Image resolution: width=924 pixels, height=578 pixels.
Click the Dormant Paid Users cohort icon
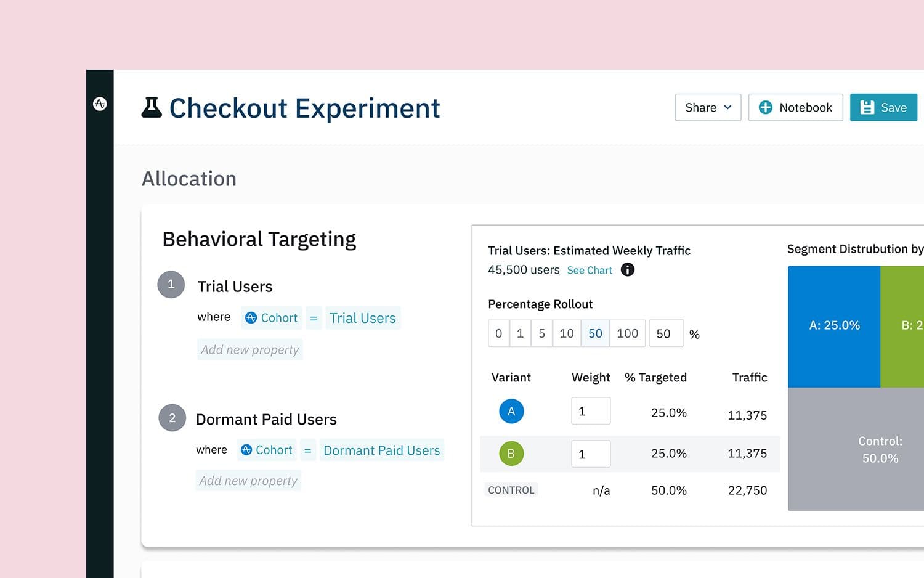coord(246,450)
